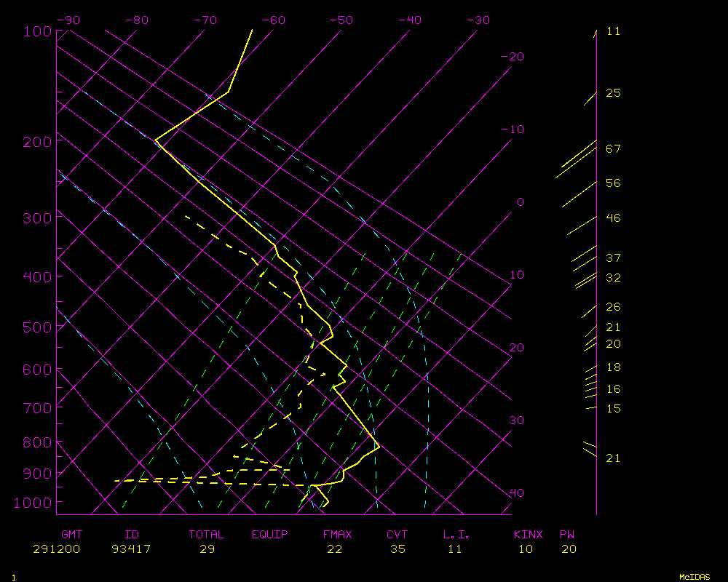Select the PW label

coord(567,535)
